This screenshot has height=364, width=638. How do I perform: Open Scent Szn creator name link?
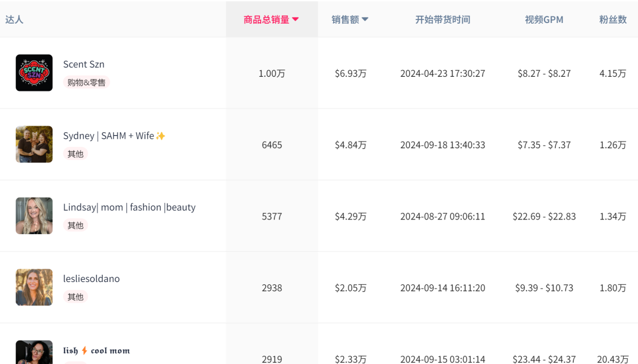point(84,64)
